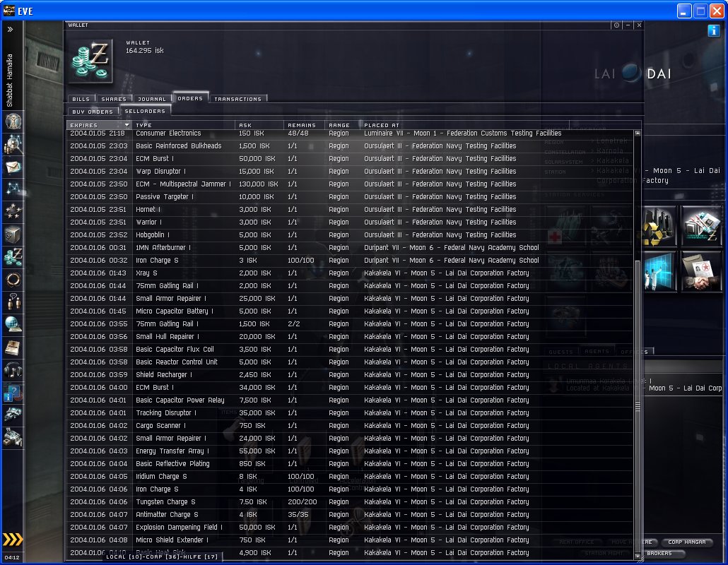
Task: Click the 04:12 clock in corner
Action: pos(12,557)
